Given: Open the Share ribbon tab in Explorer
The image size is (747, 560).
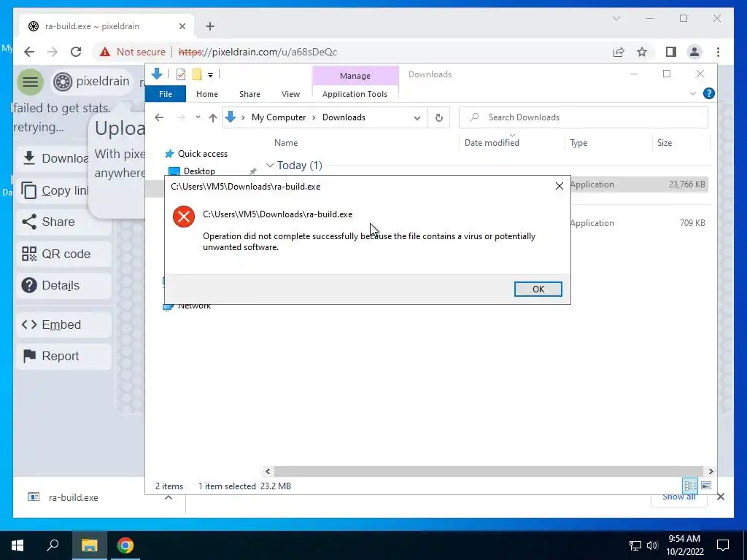Looking at the screenshot, I should 249,94.
